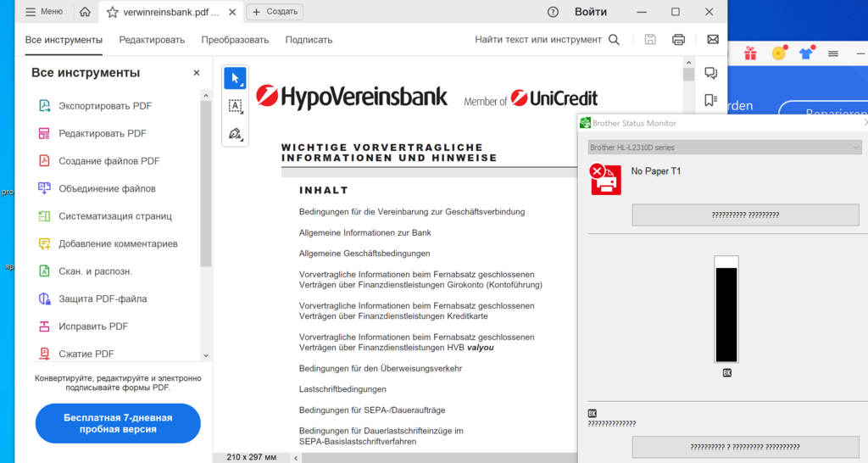Click Allgemeine Informationen zur Bank entry
The image size is (868, 463).
click(x=364, y=232)
